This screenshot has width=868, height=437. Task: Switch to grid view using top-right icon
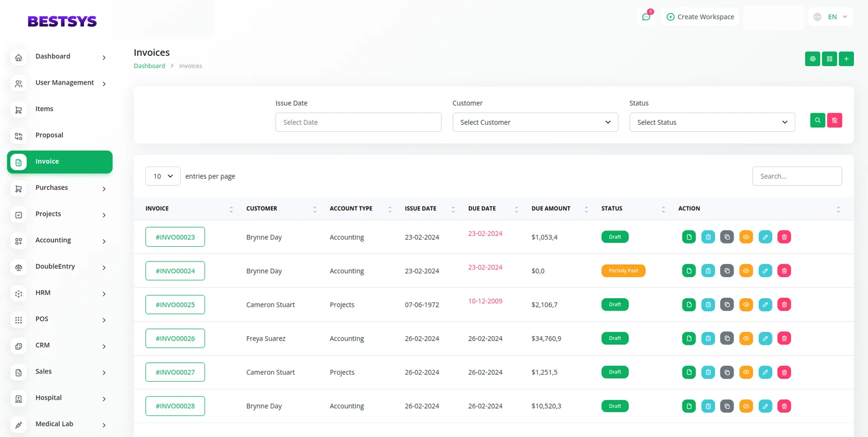[x=829, y=59]
